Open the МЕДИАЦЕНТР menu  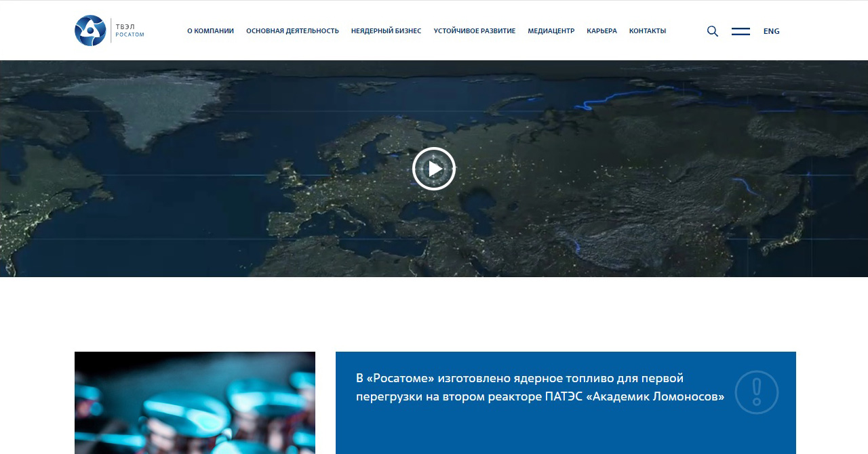[x=551, y=31]
